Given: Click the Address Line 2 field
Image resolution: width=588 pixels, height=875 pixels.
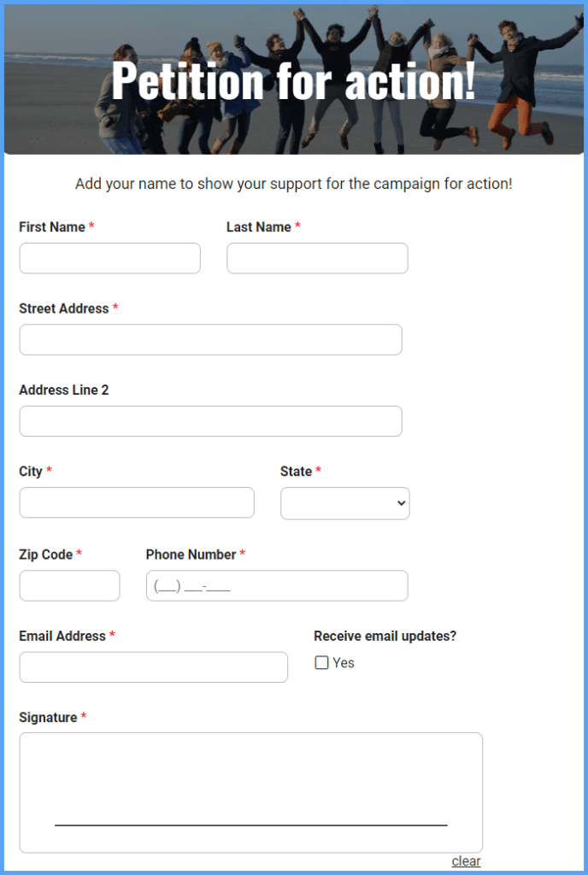Looking at the screenshot, I should [210, 420].
